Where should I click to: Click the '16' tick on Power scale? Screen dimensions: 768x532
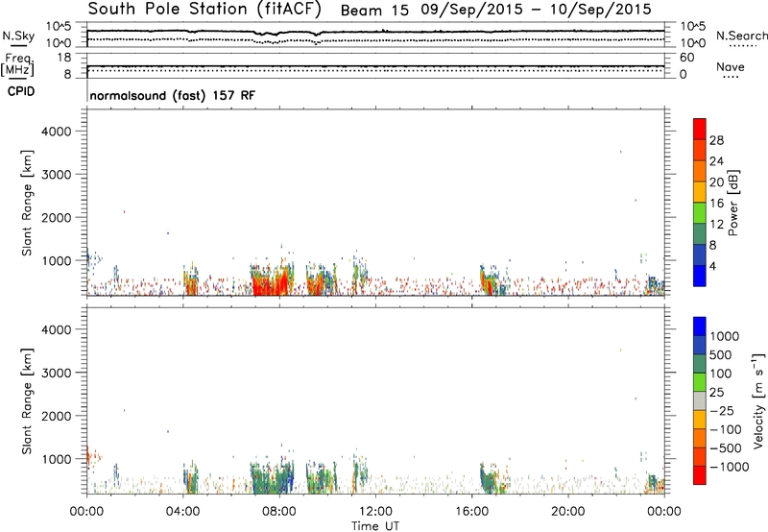point(716,203)
